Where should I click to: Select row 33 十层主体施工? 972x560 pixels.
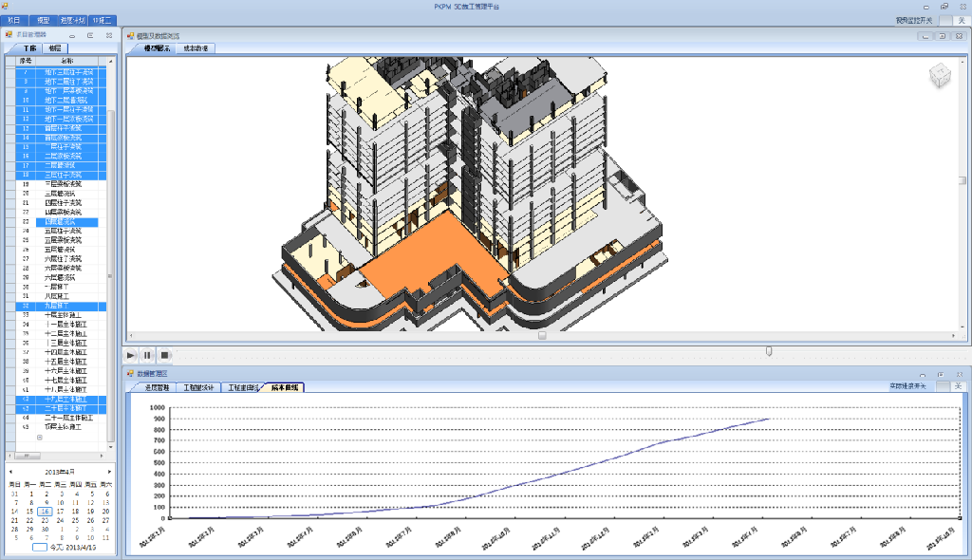(61, 315)
